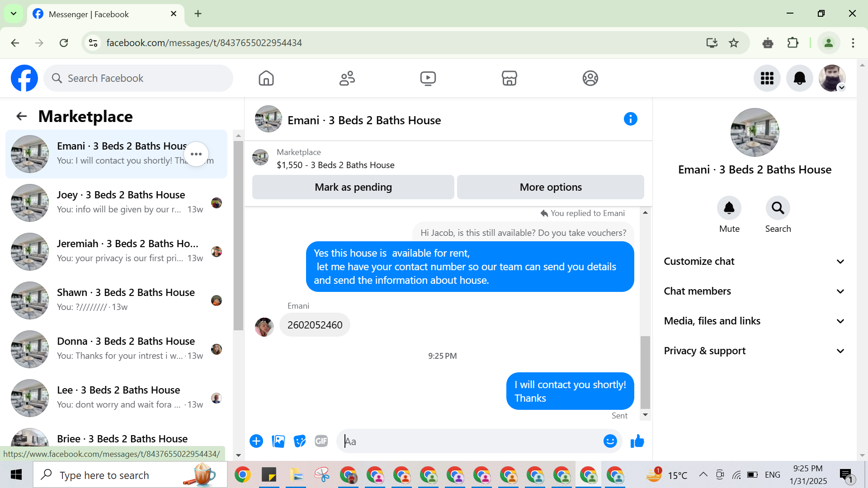Search in conversation using the magnifier icon
This screenshot has width=868, height=488.
(x=778, y=208)
